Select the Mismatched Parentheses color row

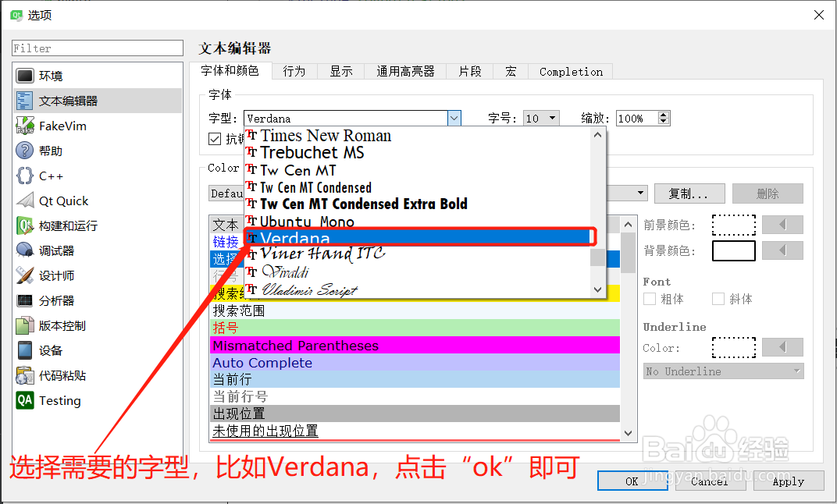[415, 346]
